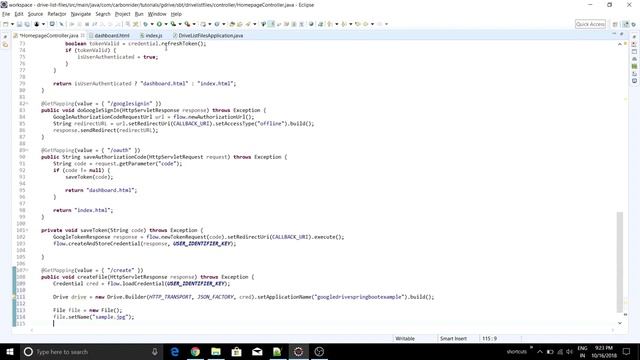The height and width of the screenshot is (360, 640).
Task: Click the Debug bug icon in toolbar
Action: pyautogui.click(x=145, y=24)
